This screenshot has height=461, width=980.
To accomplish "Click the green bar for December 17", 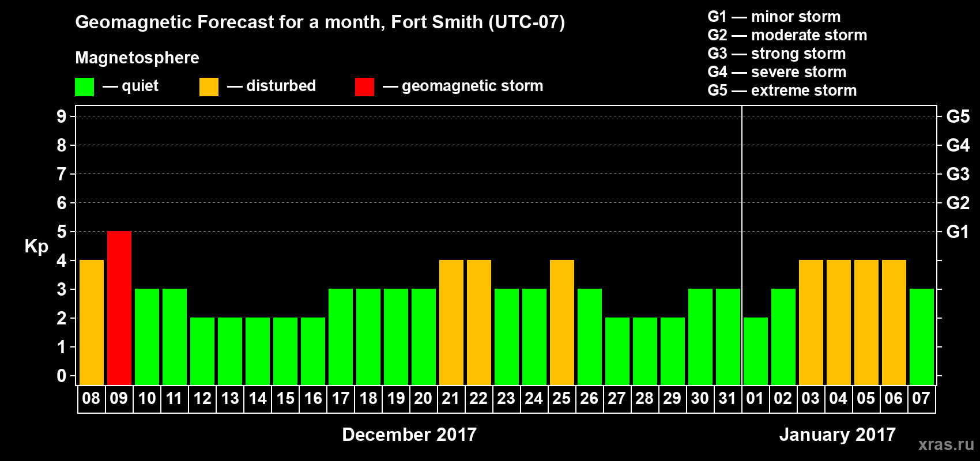I will click(x=341, y=337).
